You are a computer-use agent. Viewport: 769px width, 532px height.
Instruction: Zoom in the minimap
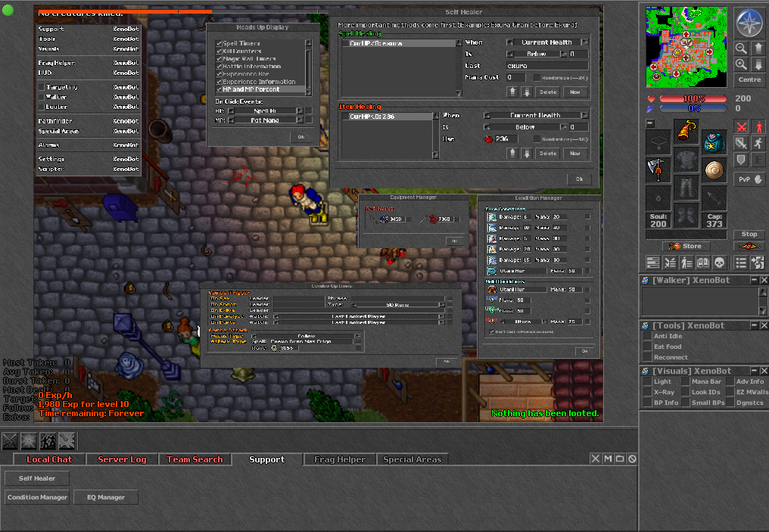click(740, 64)
